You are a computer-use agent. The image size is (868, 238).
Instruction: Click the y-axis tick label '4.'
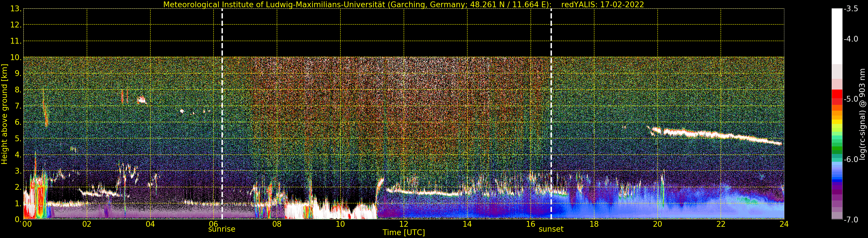(18, 155)
